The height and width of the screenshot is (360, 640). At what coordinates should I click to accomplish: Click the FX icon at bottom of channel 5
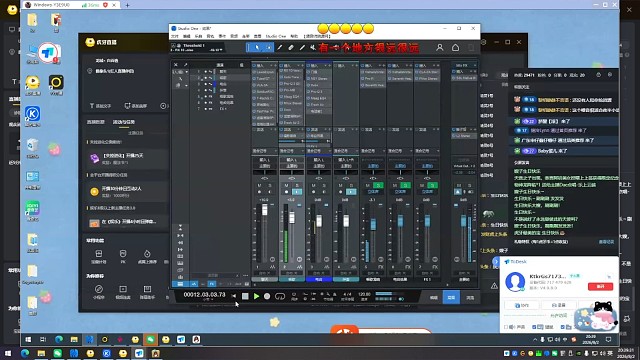coord(381,267)
